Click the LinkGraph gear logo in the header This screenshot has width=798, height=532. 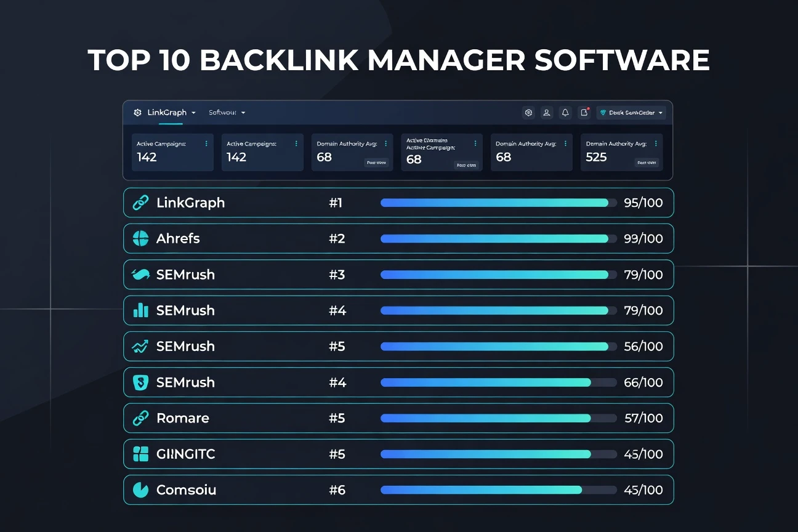coord(137,113)
